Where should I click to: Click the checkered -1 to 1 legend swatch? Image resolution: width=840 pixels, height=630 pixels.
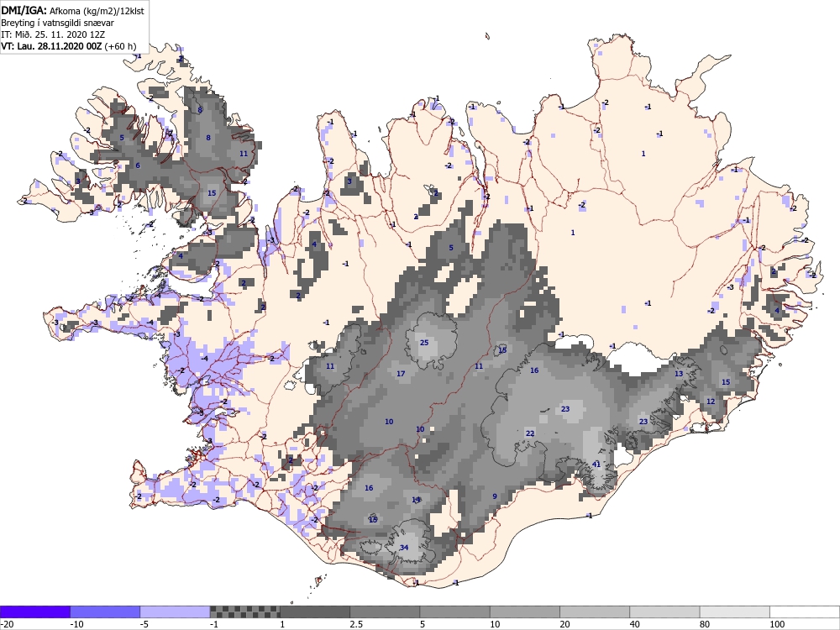coord(244,612)
